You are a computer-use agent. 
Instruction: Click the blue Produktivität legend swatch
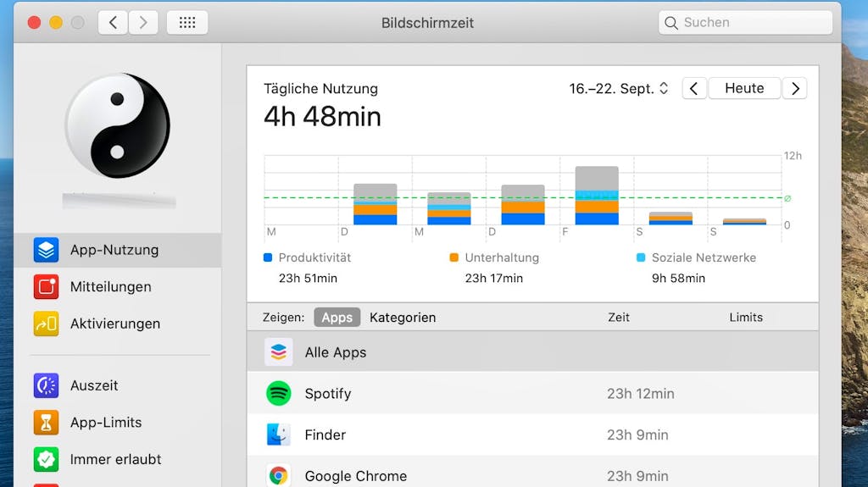(x=268, y=257)
